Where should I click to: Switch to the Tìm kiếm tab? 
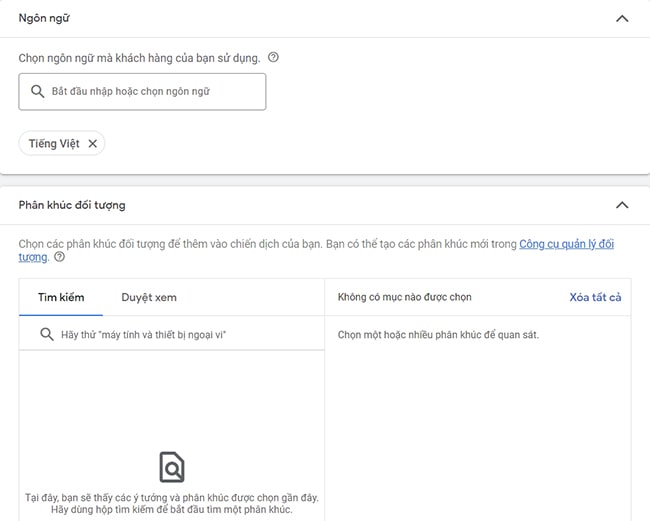61,297
